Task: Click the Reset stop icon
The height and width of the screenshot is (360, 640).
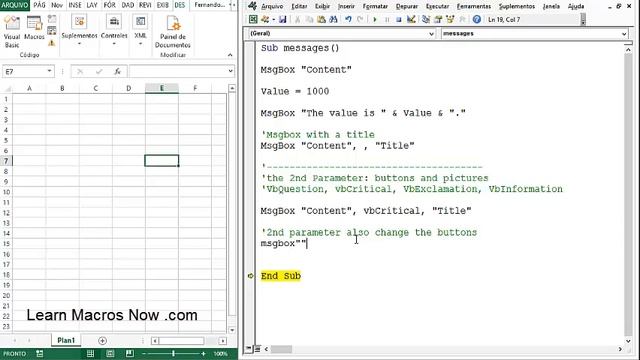Action: tap(398, 19)
